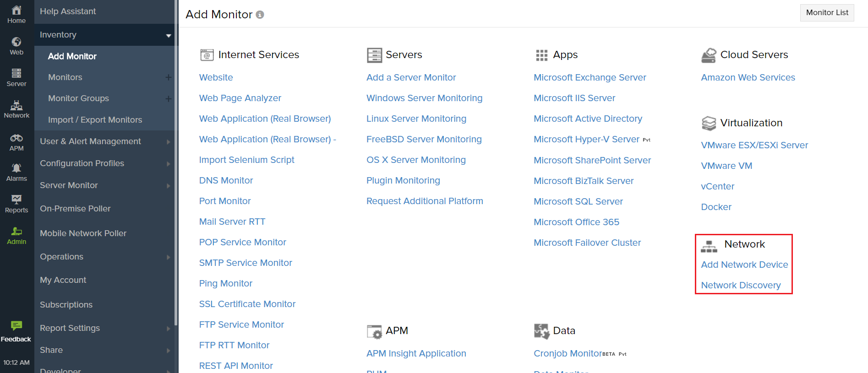Open the APM binoculars icon
Screen dimensions: 868x373
[16, 138]
